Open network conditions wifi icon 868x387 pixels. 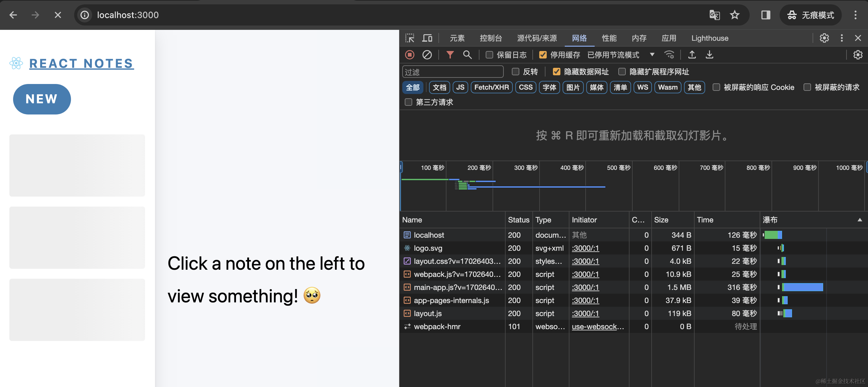(x=669, y=54)
